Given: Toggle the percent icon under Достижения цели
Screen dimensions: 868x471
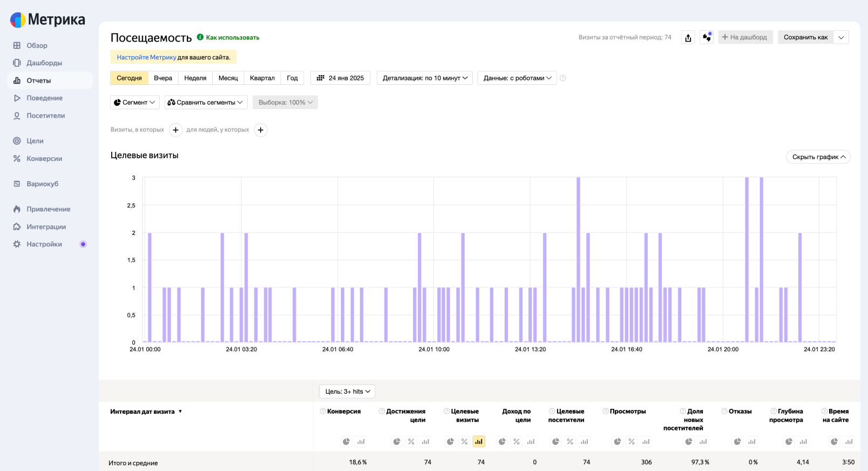Looking at the screenshot, I should (411, 442).
